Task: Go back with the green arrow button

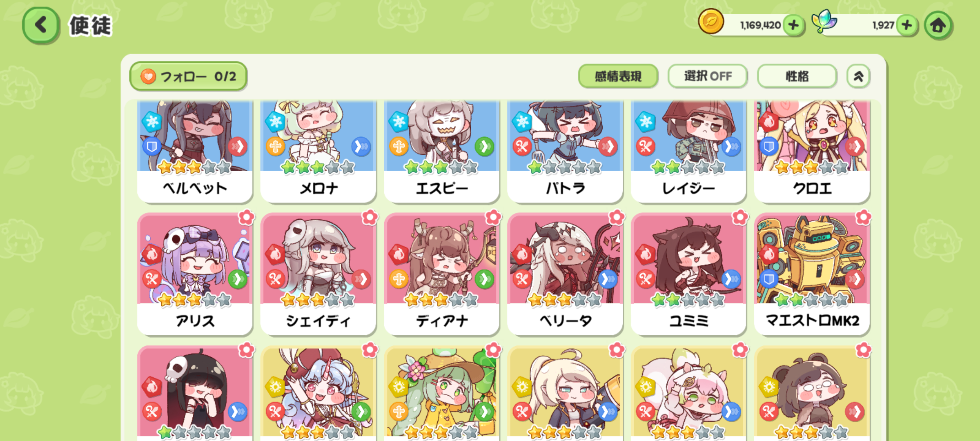Action: [x=41, y=25]
